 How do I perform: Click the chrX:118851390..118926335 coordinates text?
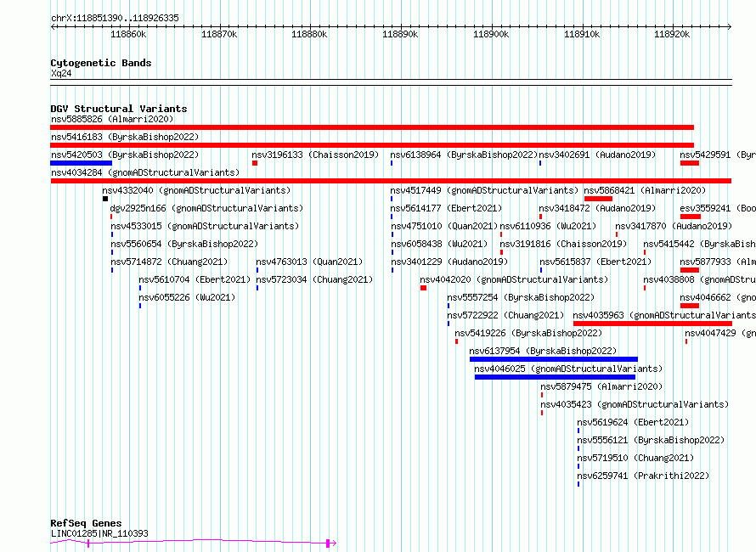[x=115, y=18]
